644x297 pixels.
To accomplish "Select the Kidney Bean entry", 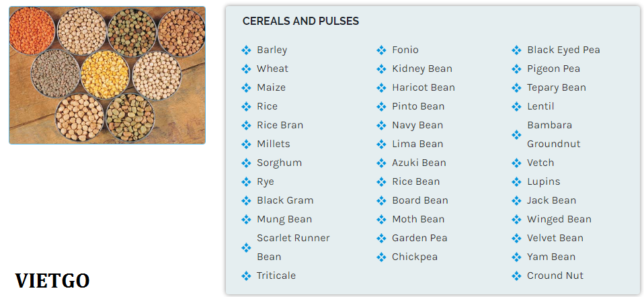I will click(x=421, y=69).
